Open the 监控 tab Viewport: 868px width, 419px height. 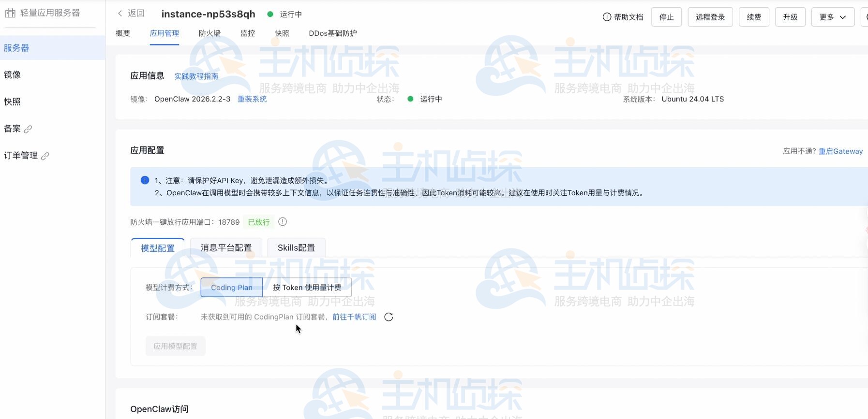pos(248,33)
